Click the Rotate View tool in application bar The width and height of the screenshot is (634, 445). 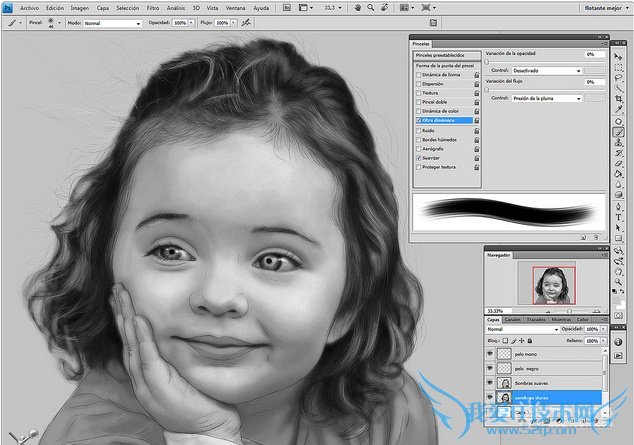(385, 8)
